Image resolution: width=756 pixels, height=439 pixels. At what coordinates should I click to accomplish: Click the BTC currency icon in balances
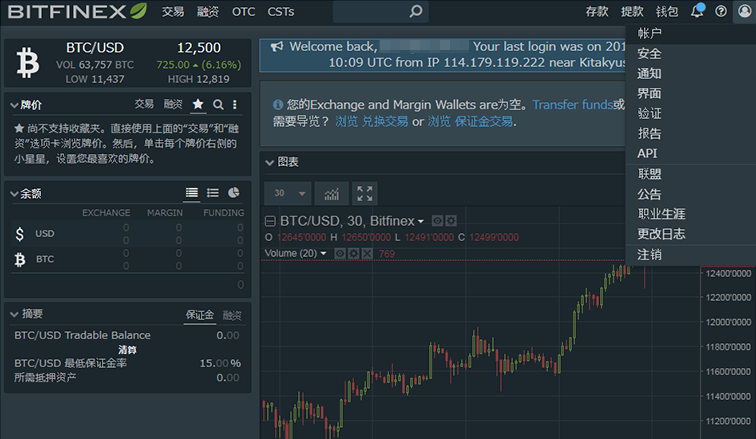[20, 259]
